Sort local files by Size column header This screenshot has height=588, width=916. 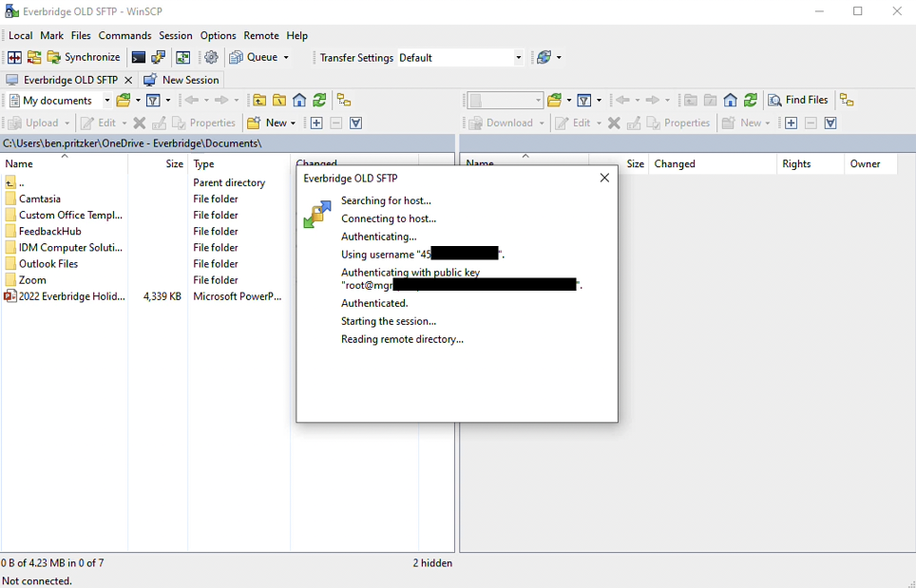(x=174, y=164)
